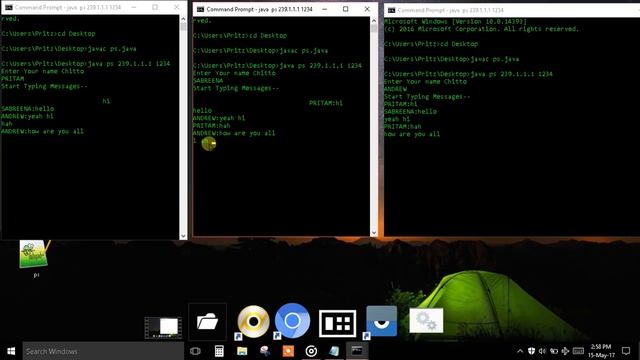Open the touch keyboard tray icon

click(578, 351)
